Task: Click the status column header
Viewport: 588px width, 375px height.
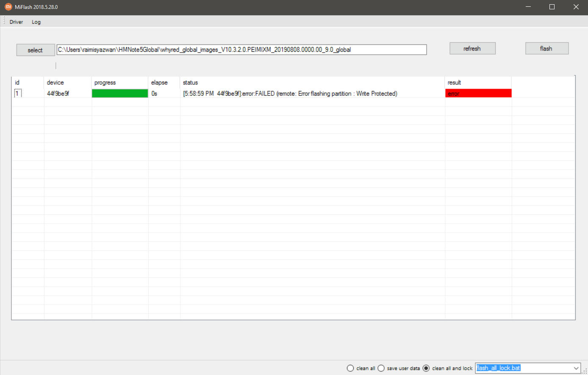Action: (190, 83)
